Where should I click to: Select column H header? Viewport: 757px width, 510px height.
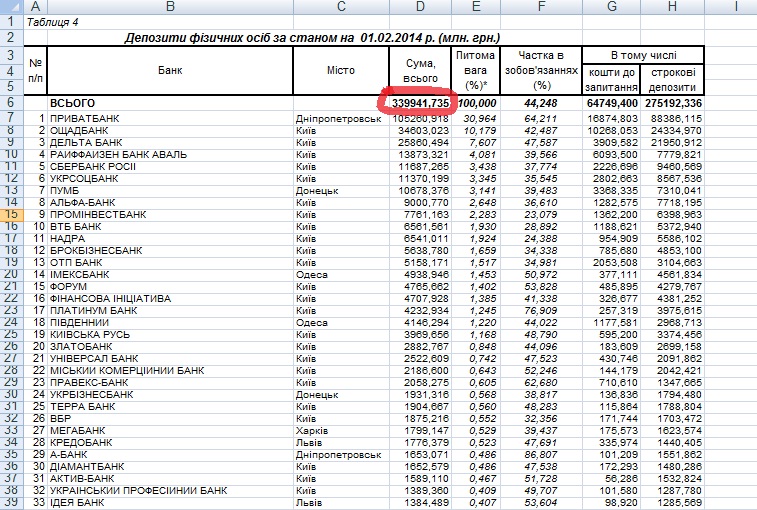(672, 7)
